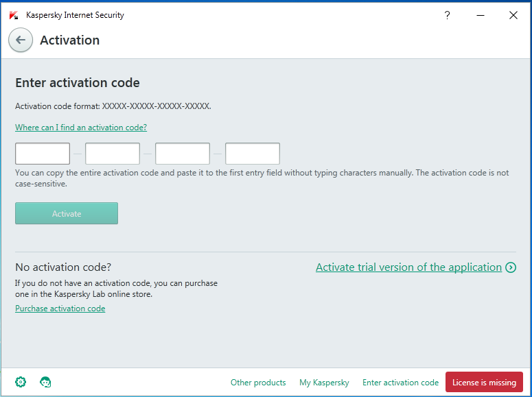
Task: Click the fourth activation code field
Action: click(x=253, y=154)
